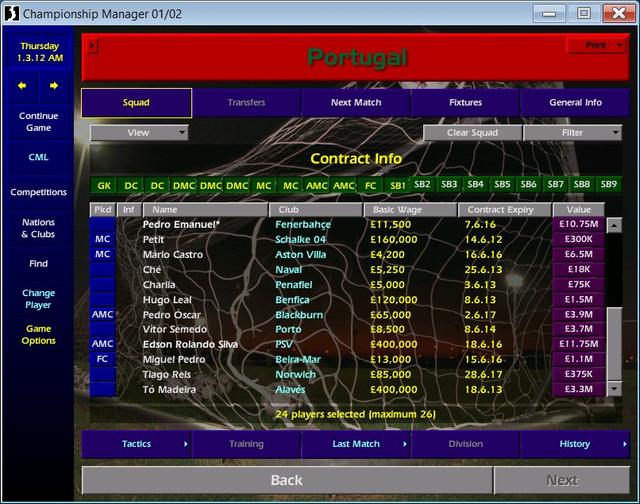Open player Charila
640x504 pixels.
[x=159, y=285]
